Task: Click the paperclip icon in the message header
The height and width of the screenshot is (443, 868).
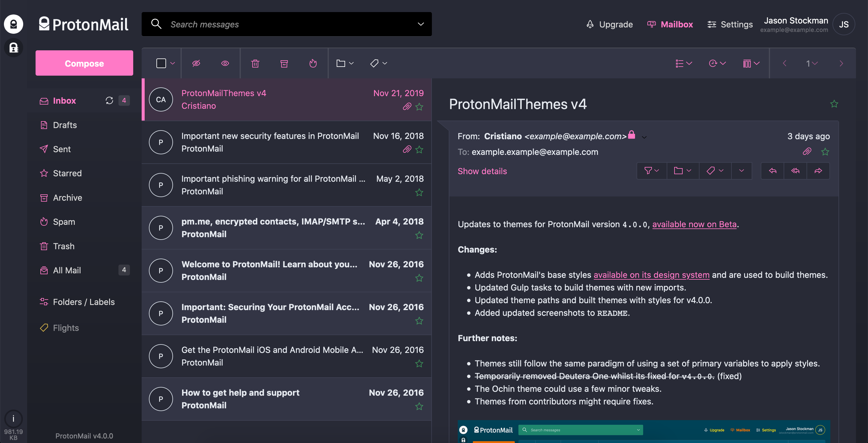Action: 807,152
